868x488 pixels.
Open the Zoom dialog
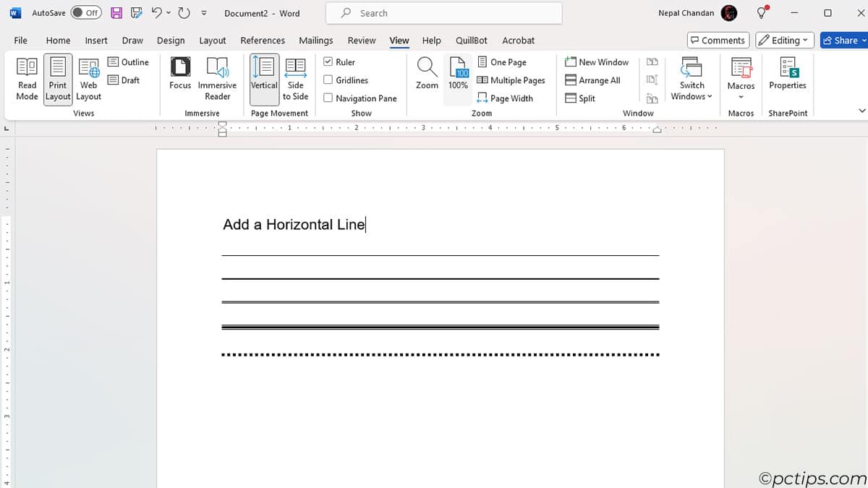(x=426, y=76)
